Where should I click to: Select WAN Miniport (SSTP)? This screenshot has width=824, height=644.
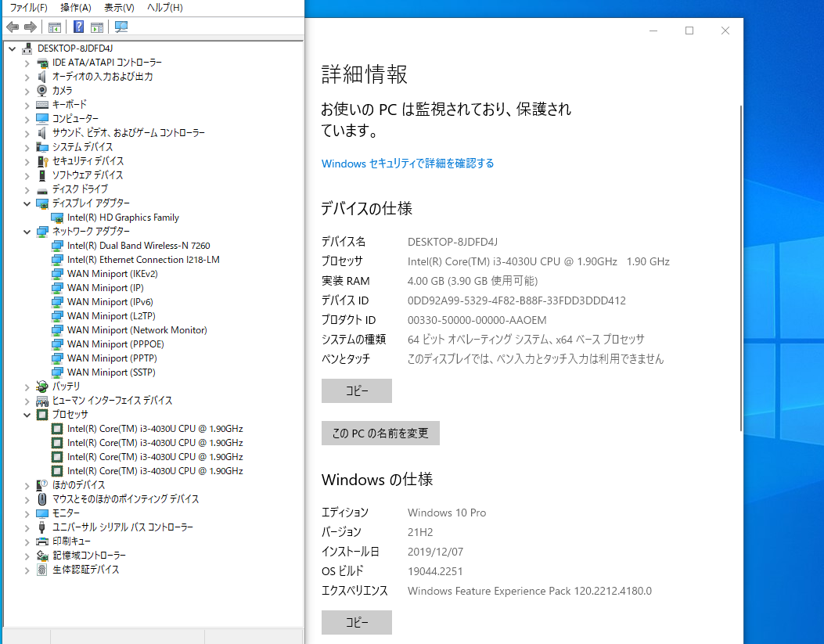point(111,372)
